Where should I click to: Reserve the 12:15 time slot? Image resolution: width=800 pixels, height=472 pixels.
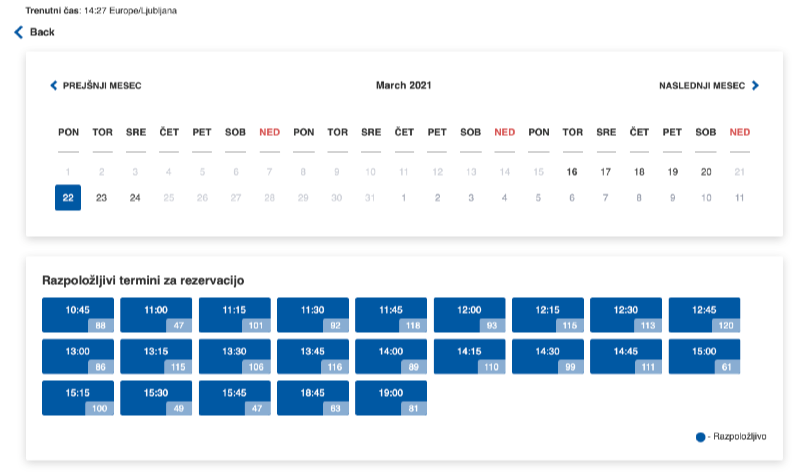tap(548, 315)
